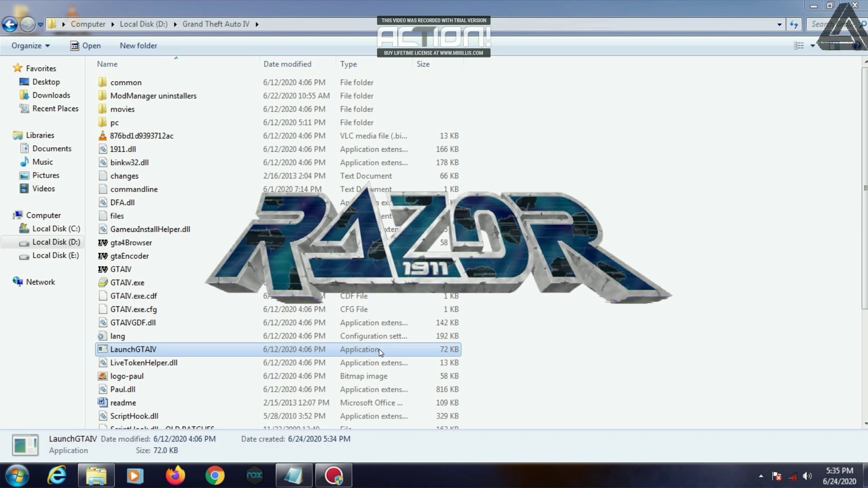
Task: Select the VLC media file 876bd1d9393712ac
Action: coord(141,136)
